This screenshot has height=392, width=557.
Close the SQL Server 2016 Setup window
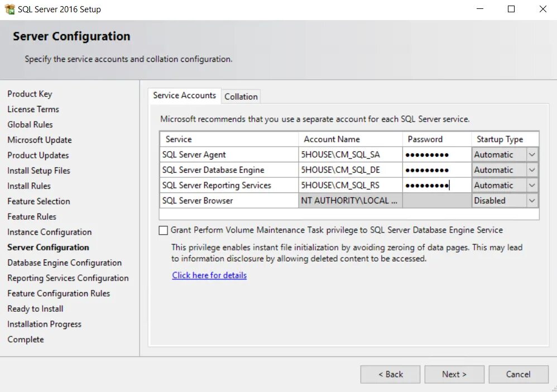(543, 9)
